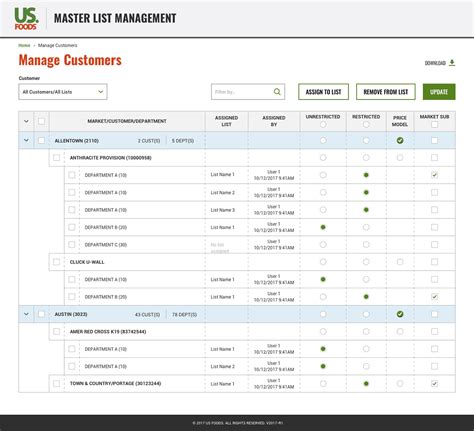Select Restricted for Department C (30)
Image resolution: width=474 pixels, height=431 pixels.
366,245
